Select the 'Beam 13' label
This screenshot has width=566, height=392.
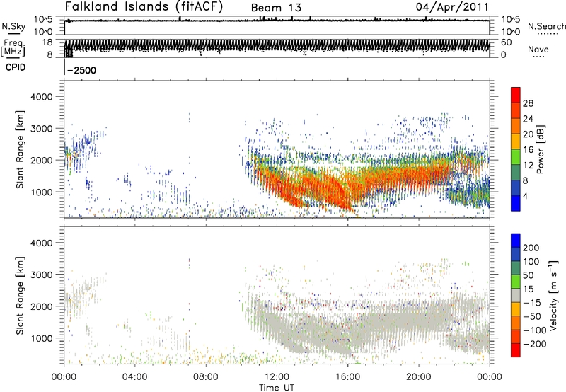276,8
